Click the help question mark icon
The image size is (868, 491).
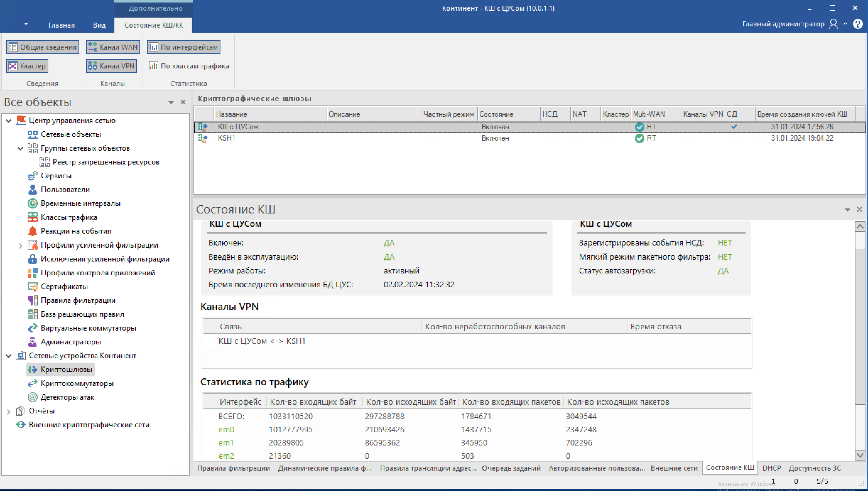coord(857,24)
